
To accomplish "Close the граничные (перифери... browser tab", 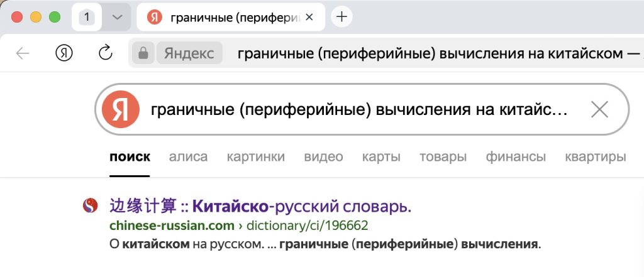I will [x=309, y=17].
